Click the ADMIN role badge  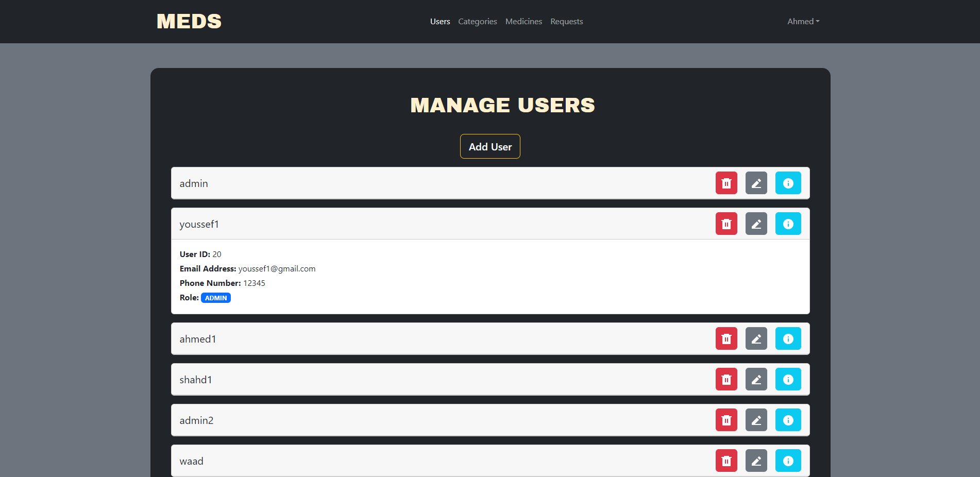coord(216,298)
